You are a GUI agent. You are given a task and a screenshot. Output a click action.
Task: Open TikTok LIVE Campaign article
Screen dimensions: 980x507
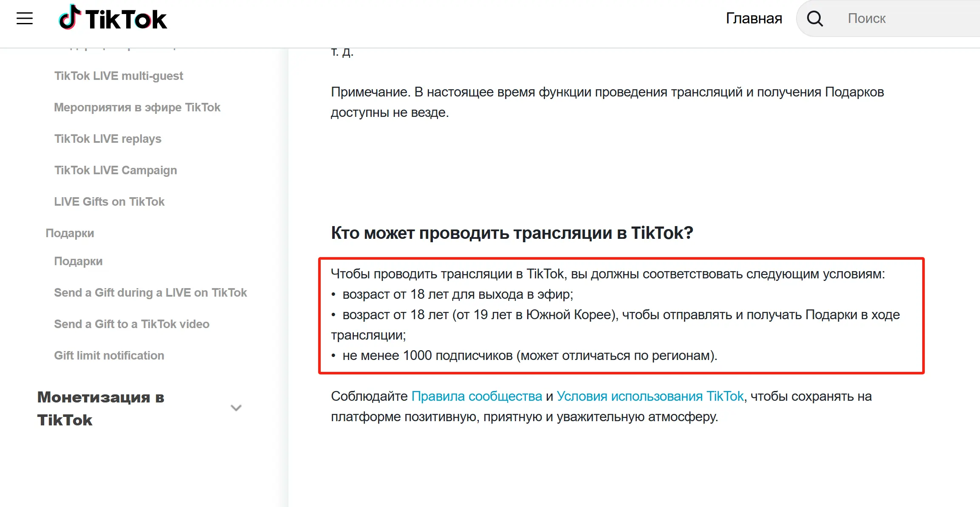point(116,170)
